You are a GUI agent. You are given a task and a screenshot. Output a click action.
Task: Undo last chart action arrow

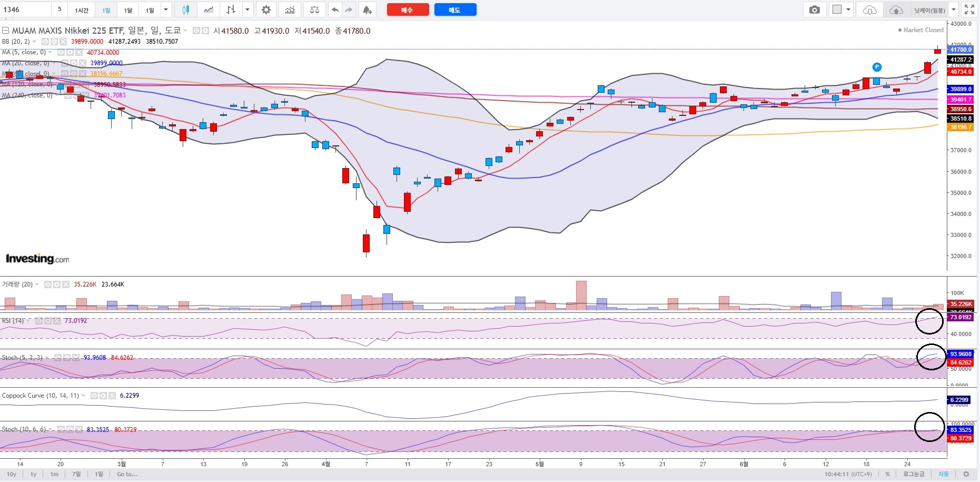coord(335,9)
